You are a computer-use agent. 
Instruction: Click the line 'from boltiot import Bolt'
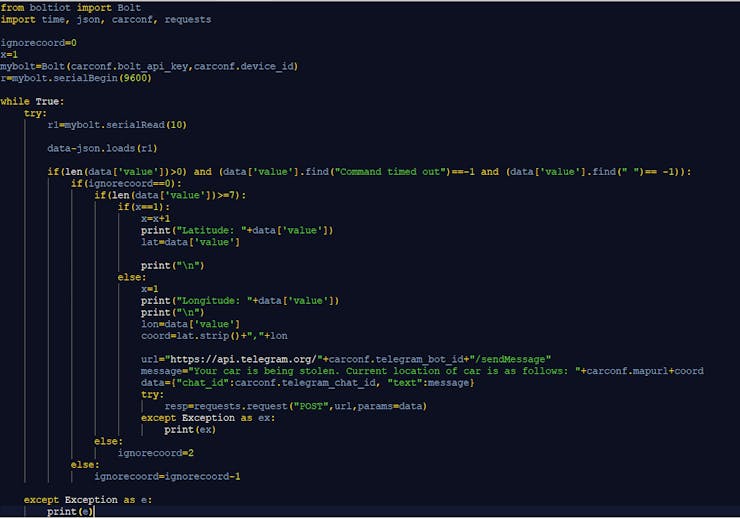[70, 8]
